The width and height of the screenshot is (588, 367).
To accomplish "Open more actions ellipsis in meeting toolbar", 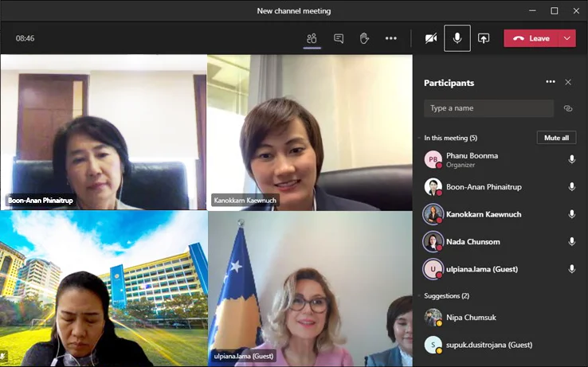I will pos(390,38).
